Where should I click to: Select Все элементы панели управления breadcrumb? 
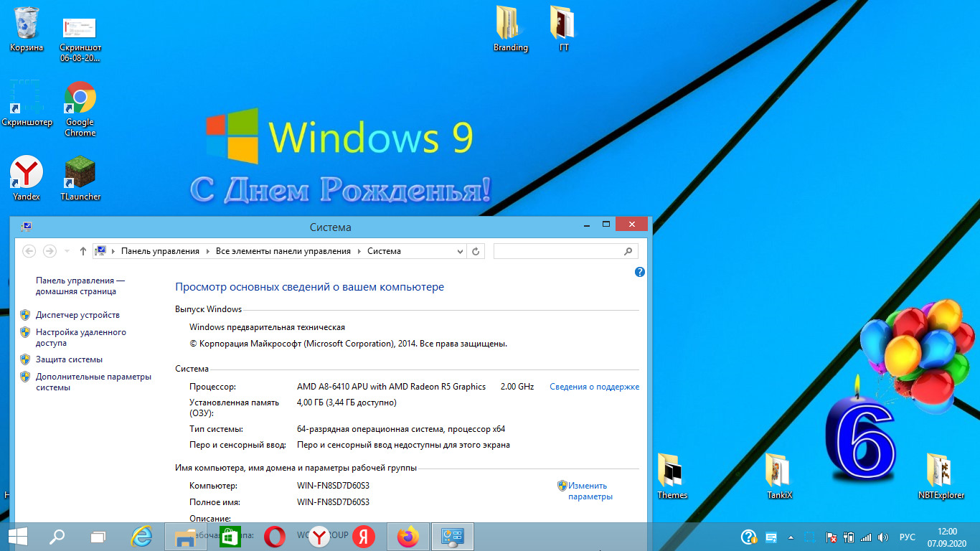pyautogui.click(x=283, y=251)
